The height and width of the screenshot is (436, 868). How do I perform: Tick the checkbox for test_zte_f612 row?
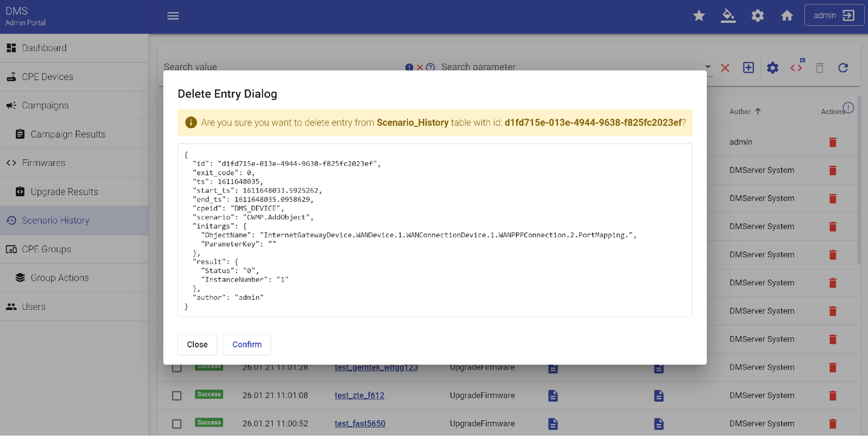(x=177, y=396)
